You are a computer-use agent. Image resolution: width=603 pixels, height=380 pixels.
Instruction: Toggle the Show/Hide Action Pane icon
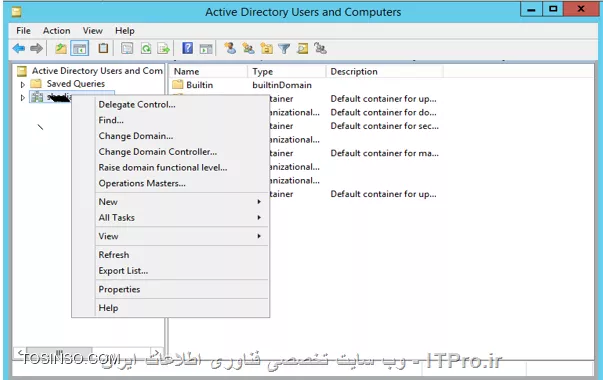click(x=206, y=48)
